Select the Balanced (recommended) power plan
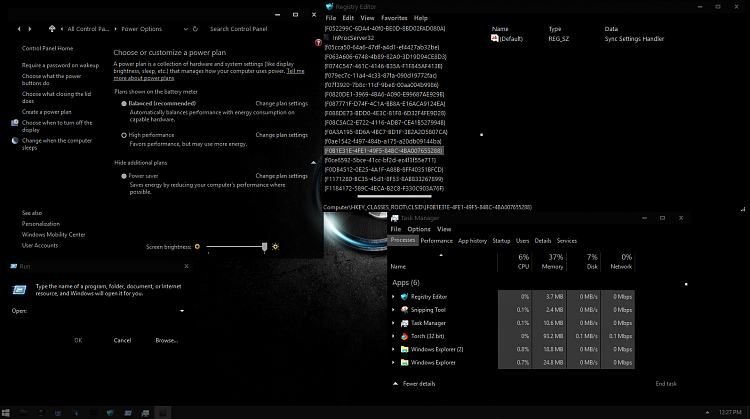 (124, 103)
